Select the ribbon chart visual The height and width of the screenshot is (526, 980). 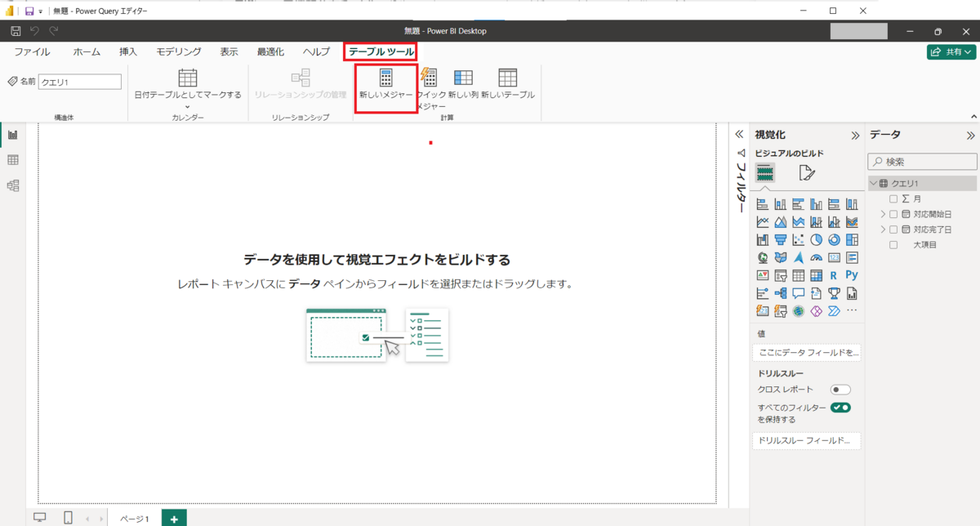click(x=852, y=221)
